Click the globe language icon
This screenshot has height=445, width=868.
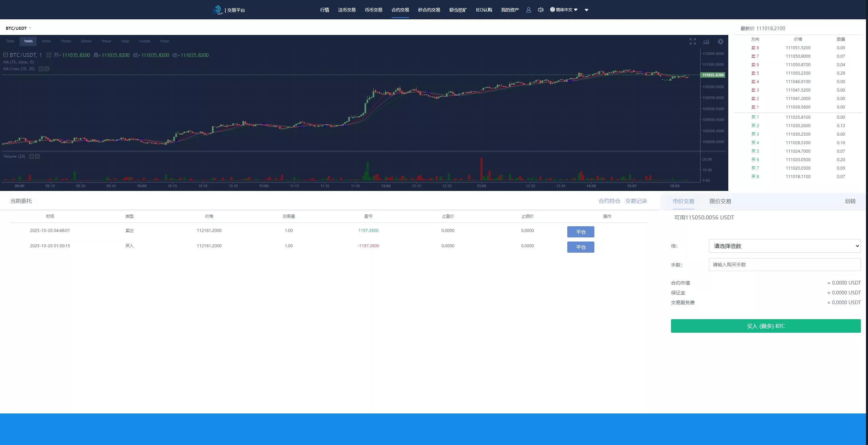pos(552,9)
